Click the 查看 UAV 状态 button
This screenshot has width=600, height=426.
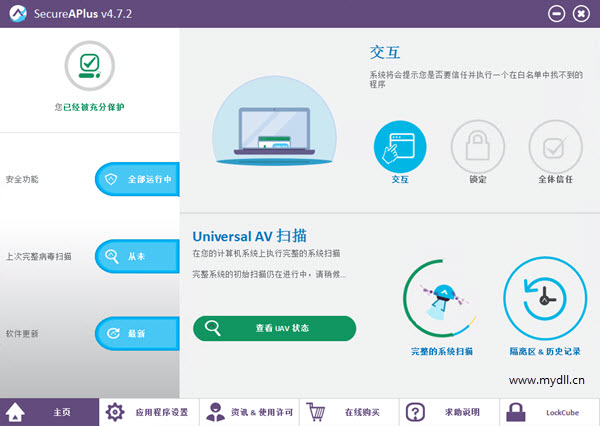274,328
